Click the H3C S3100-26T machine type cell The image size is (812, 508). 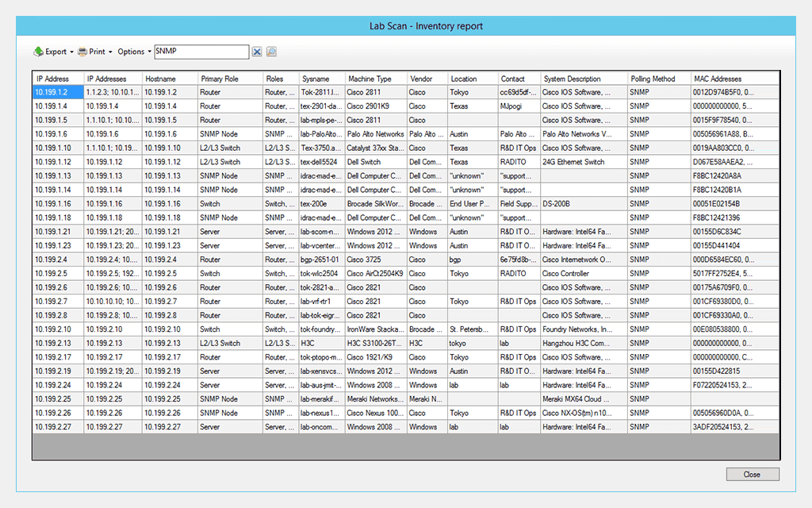click(x=376, y=344)
